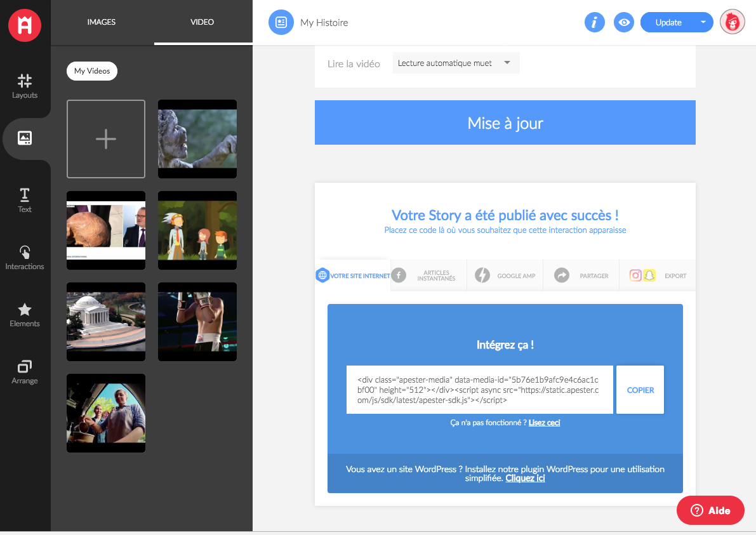Click the embed code text field
756x535 pixels.
coord(480,390)
